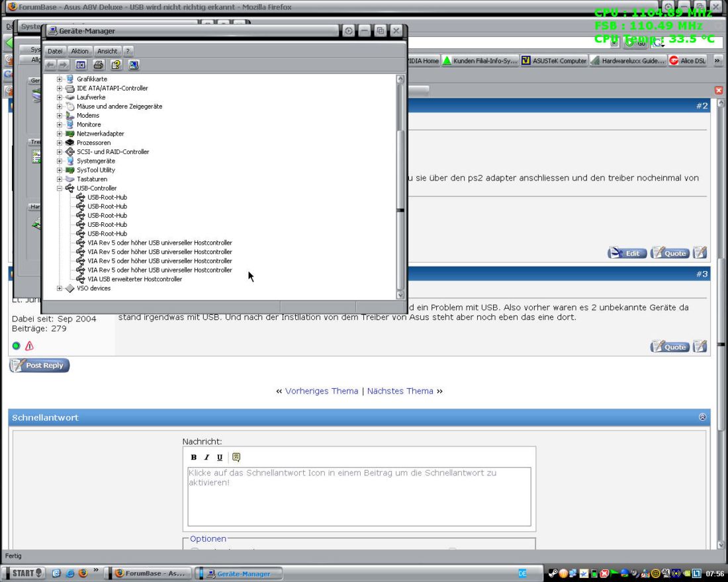Click Quote button on post #2
Screen dimensions: 728x582
tap(670, 253)
